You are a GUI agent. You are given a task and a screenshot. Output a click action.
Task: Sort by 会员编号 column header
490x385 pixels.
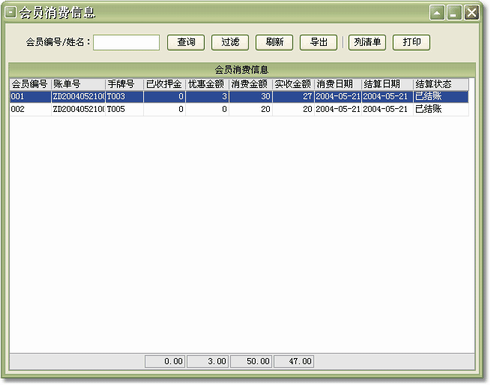(x=31, y=84)
